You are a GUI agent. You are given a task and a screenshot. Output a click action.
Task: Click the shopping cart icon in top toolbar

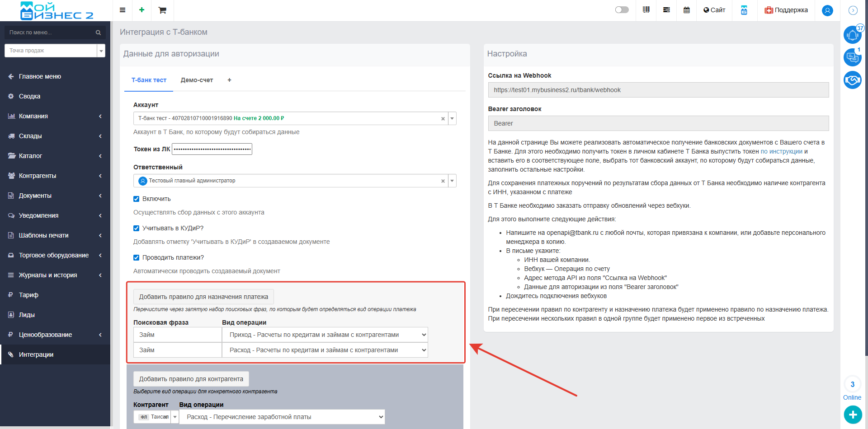(162, 10)
